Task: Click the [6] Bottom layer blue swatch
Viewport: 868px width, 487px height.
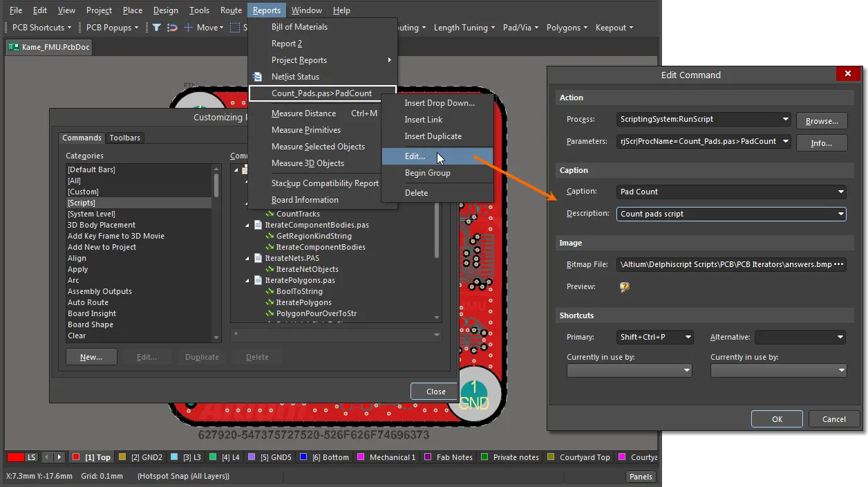Action: click(x=303, y=457)
